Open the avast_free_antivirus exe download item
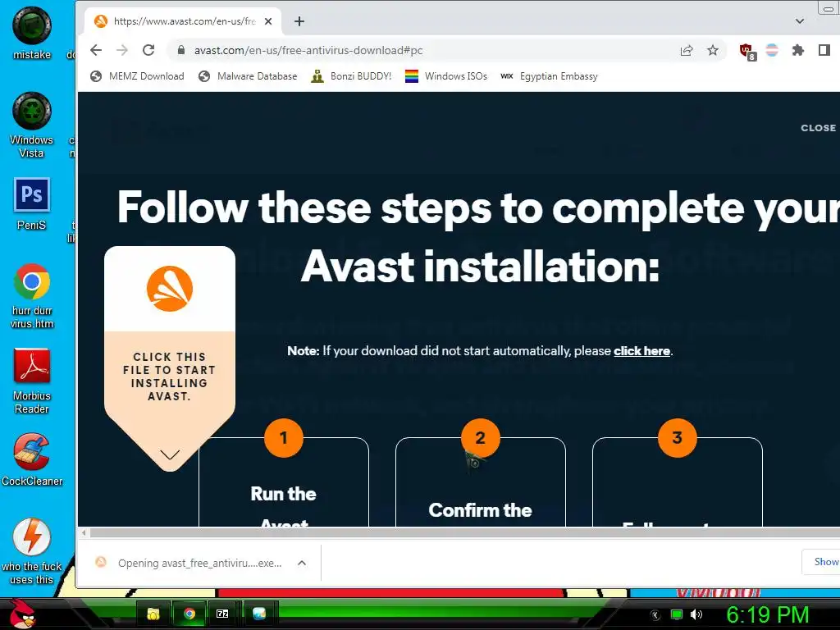Image resolution: width=840 pixels, height=630 pixels. [x=192, y=563]
